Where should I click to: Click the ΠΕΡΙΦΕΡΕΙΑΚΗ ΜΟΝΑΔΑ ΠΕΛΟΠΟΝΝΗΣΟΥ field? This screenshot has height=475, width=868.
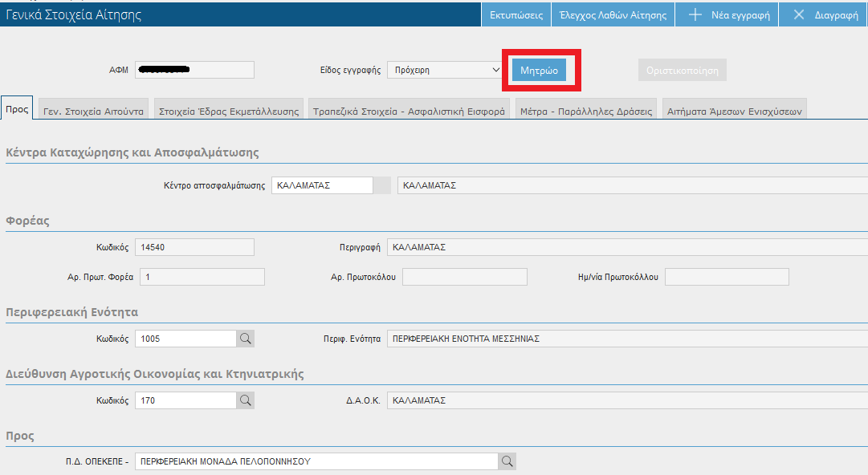(x=316, y=461)
